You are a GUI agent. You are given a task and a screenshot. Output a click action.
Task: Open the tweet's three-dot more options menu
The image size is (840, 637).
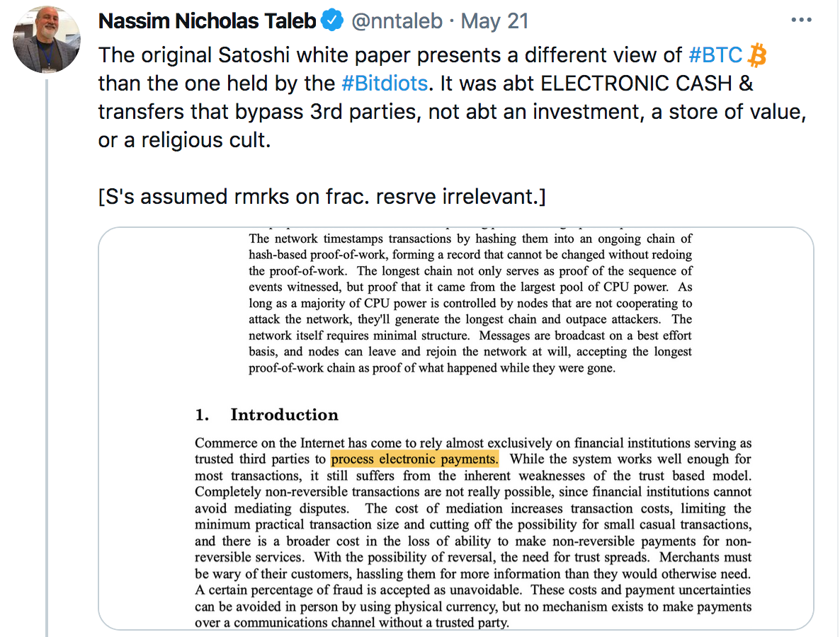(x=801, y=21)
